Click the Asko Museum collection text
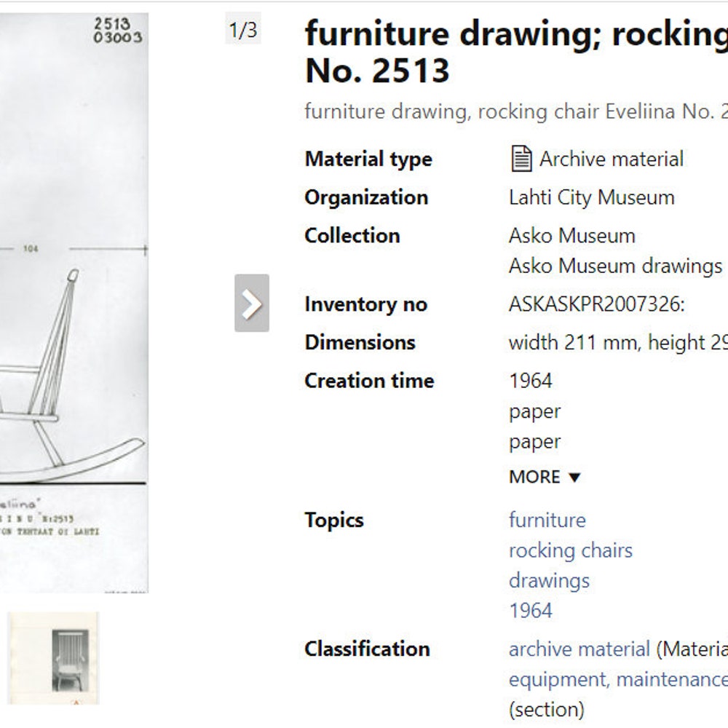The image size is (728, 728). point(571,236)
